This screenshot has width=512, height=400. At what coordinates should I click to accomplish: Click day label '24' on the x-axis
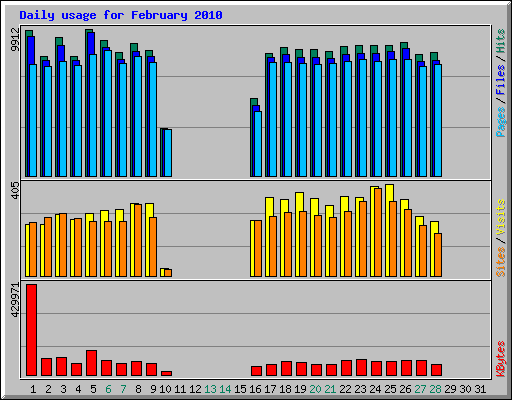(x=375, y=389)
